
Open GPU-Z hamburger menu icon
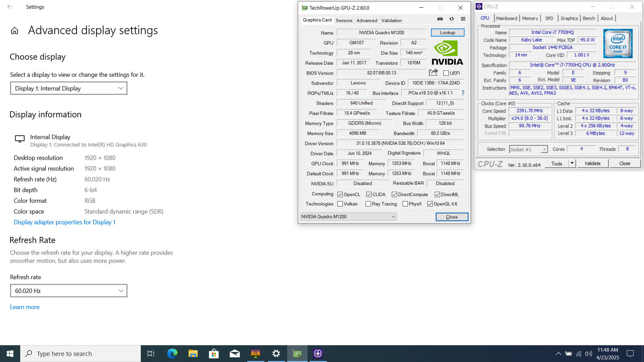tap(463, 19)
